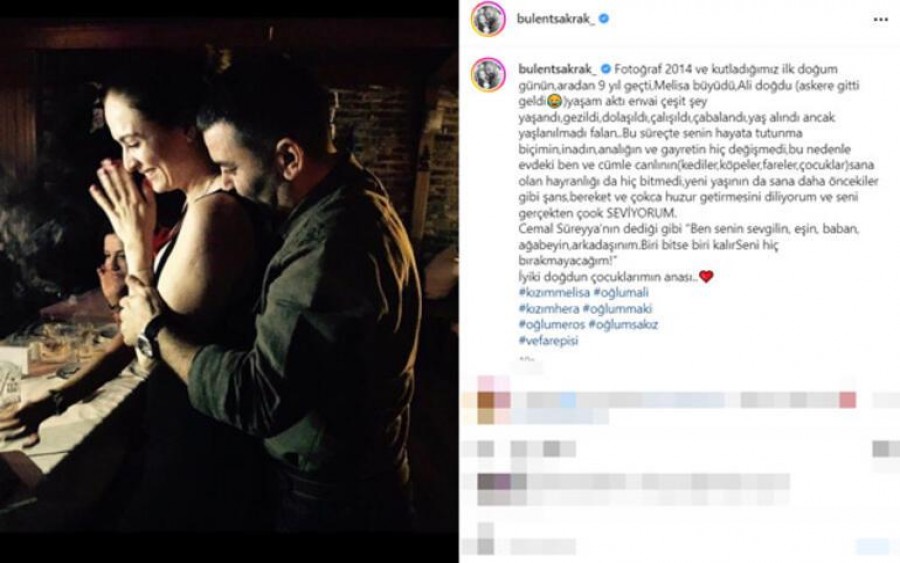Open hashtag #kızımhera
Viewport: 900px width, 563px height.
point(549,309)
